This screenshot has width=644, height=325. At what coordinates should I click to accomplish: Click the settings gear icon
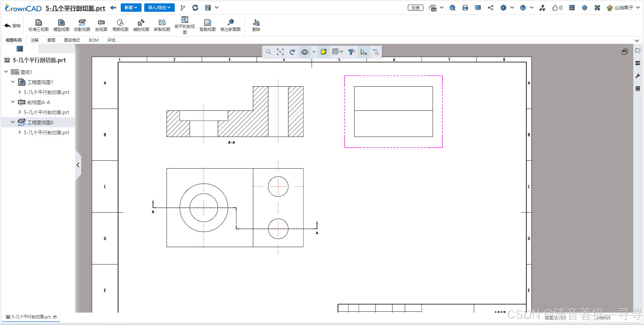click(503, 8)
